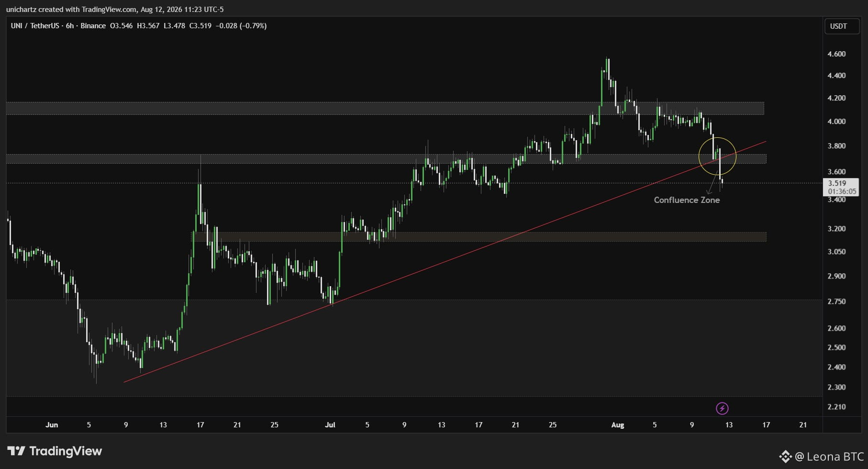Click the Confluence Zone annotation text
868x469 pixels.
click(687, 200)
